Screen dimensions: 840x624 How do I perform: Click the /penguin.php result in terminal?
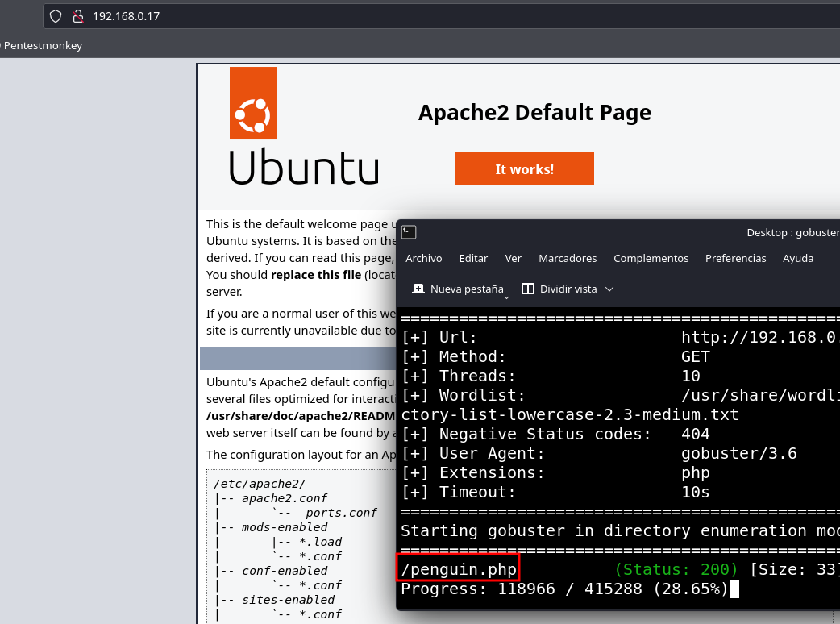point(459,569)
